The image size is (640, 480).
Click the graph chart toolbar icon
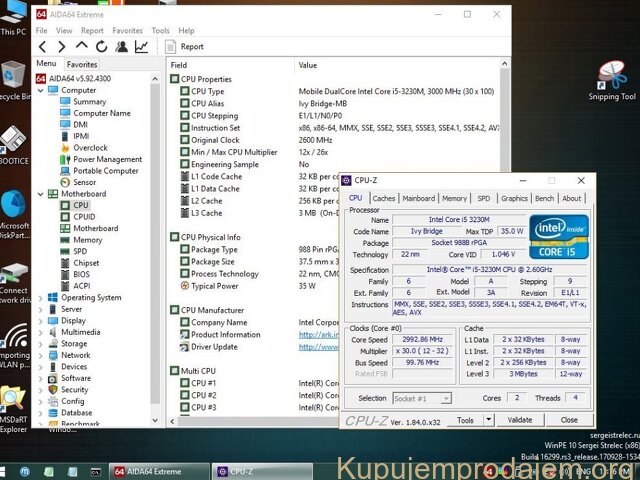click(141, 47)
